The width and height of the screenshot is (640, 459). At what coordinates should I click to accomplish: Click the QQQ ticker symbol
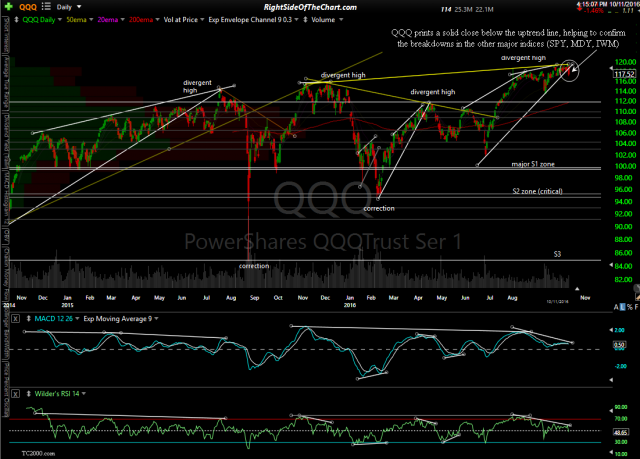(x=28, y=7)
